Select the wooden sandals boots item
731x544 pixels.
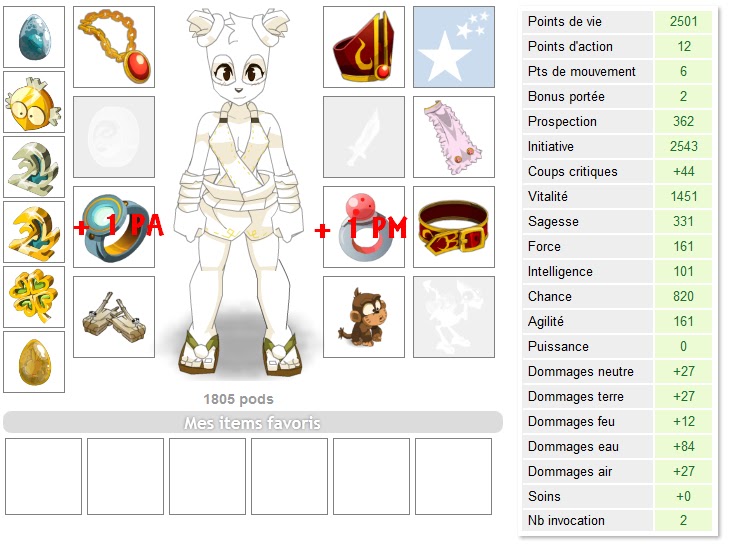pyautogui.click(x=114, y=317)
